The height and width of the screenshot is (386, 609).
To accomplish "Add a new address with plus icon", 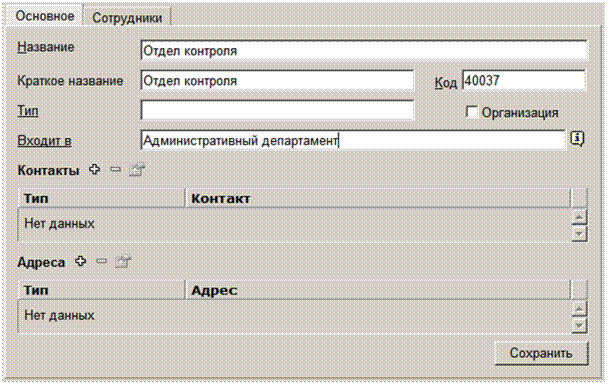I will pyautogui.click(x=80, y=261).
